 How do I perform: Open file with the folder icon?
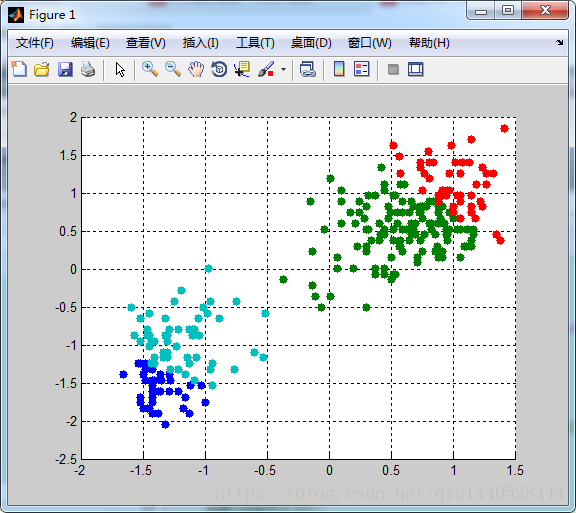[x=42, y=69]
